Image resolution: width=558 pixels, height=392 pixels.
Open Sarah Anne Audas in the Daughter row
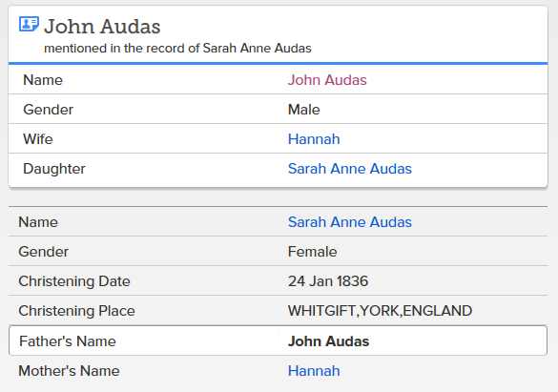tap(349, 169)
